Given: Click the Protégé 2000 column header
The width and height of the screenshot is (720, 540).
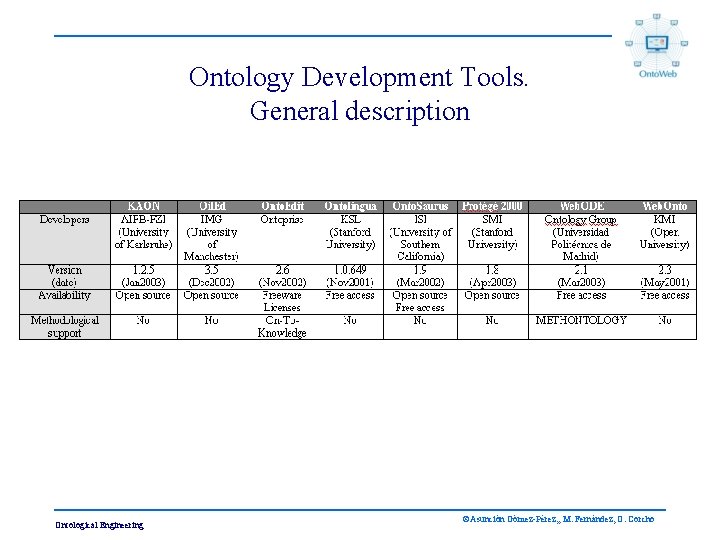Looking at the screenshot, I should pyautogui.click(x=492, y=207).
